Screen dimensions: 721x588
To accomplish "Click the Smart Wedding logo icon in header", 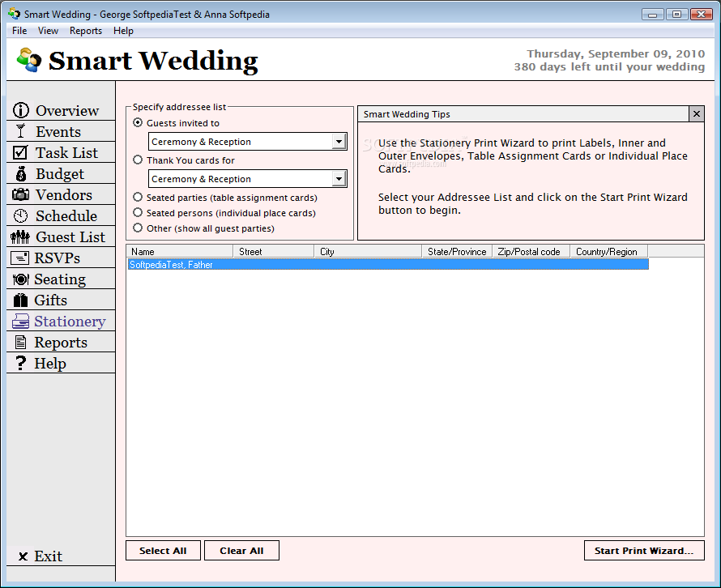I will point(29,60).
